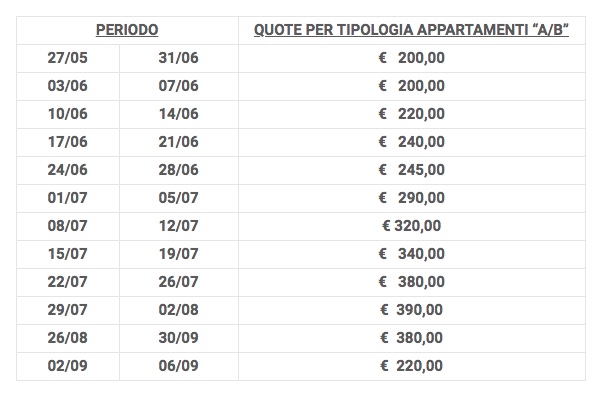
Task: Click the QUOTE PER TIPOLOGIA APPARTAMENTI header
Action: [x=411, y=30]
